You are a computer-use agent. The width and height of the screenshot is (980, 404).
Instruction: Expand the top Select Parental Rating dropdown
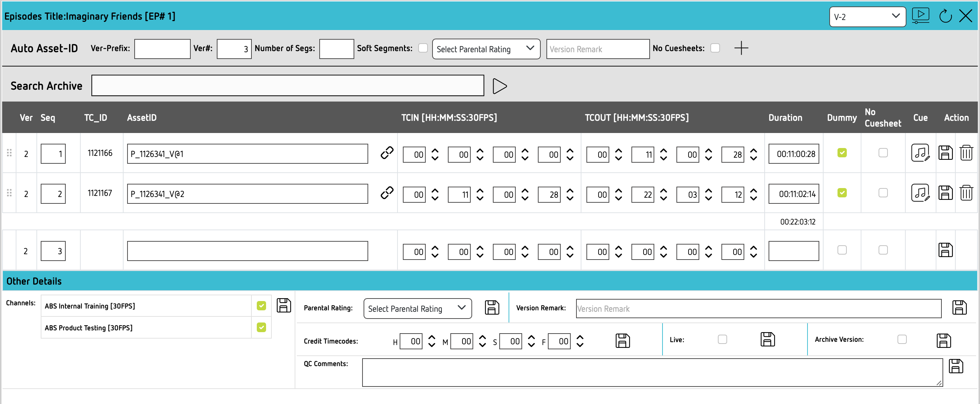pyautogui.click(x=486, y=49)
